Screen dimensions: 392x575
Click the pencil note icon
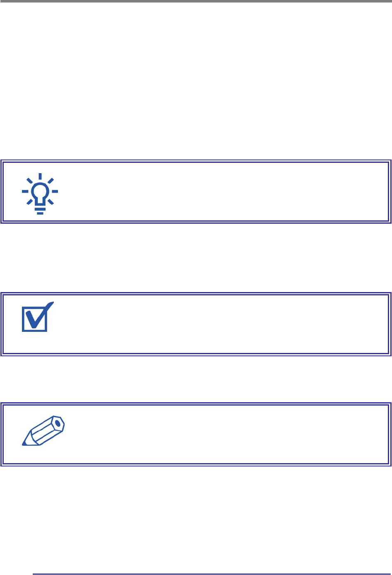tap(44, 431)
